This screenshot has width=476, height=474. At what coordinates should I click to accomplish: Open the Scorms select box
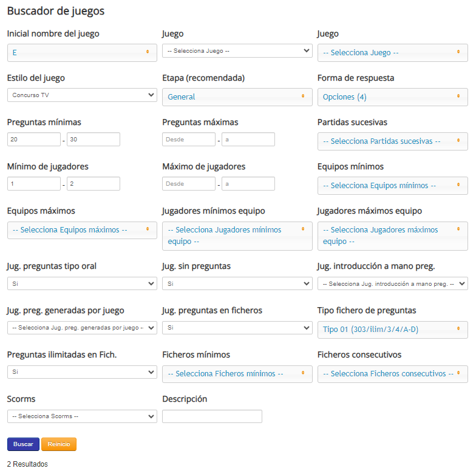(x=82, y=416)
